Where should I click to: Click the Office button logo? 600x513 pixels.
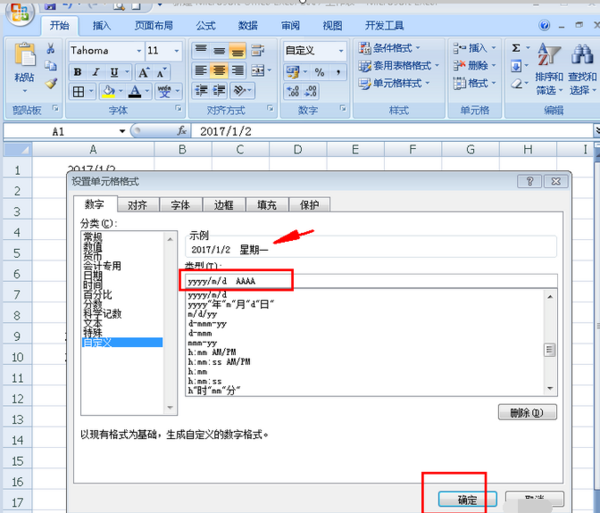point(20,12)
